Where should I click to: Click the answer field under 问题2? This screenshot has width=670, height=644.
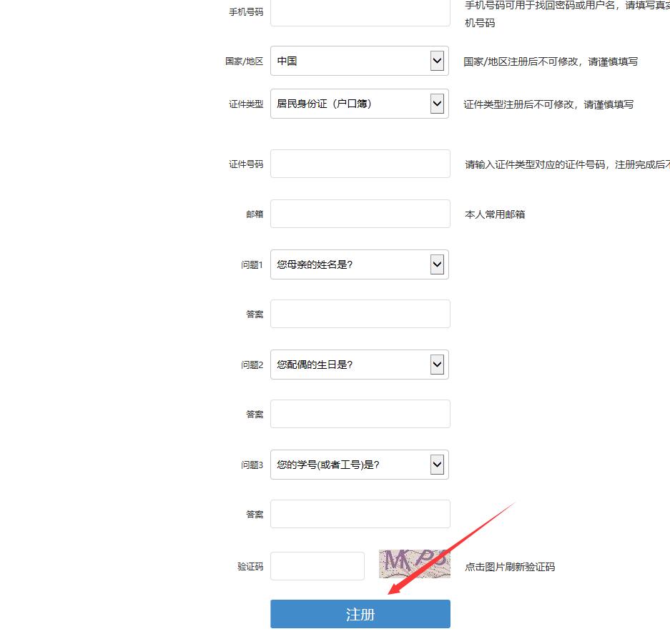click(x=360, y=414)
